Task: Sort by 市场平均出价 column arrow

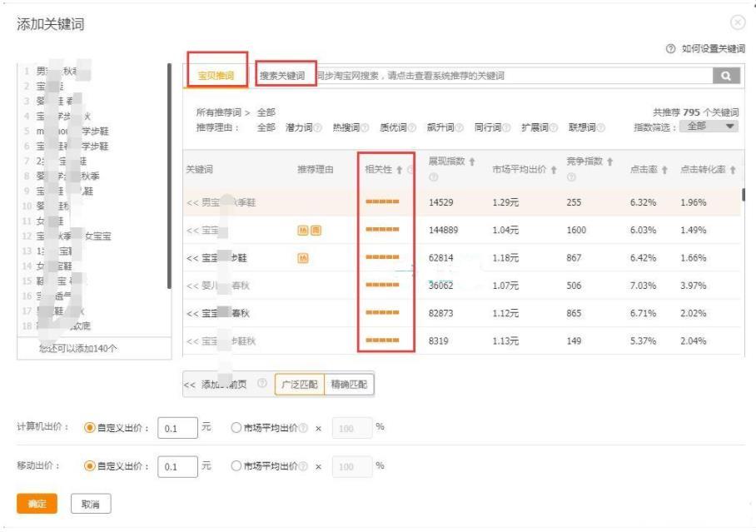Action: click(554, 169)
